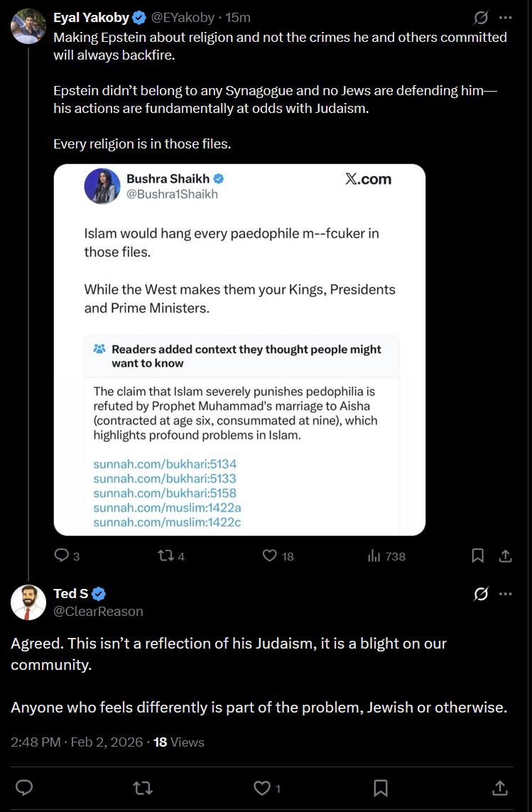Open the @ClearReason handle

[x=98, y=611]
